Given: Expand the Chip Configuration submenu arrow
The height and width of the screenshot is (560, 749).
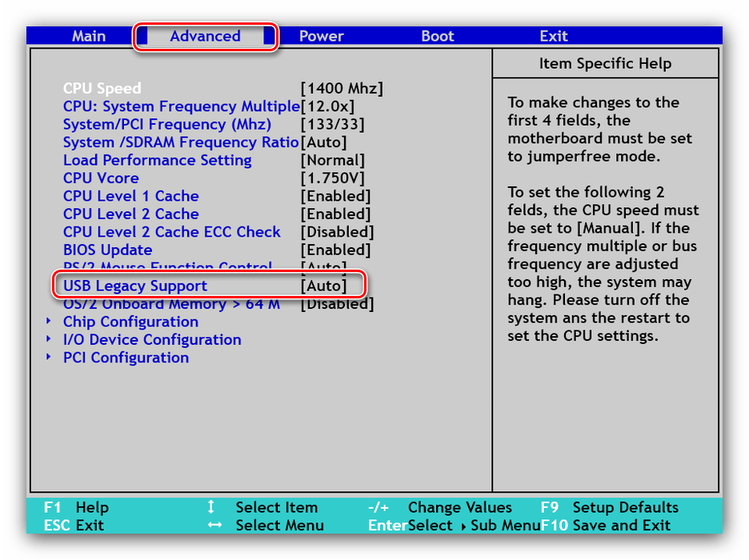Looking at the screenshot, I should click(x=49, y=322).
